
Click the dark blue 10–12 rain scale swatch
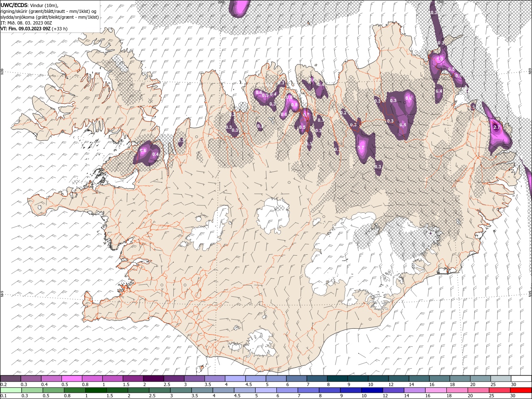372,390
